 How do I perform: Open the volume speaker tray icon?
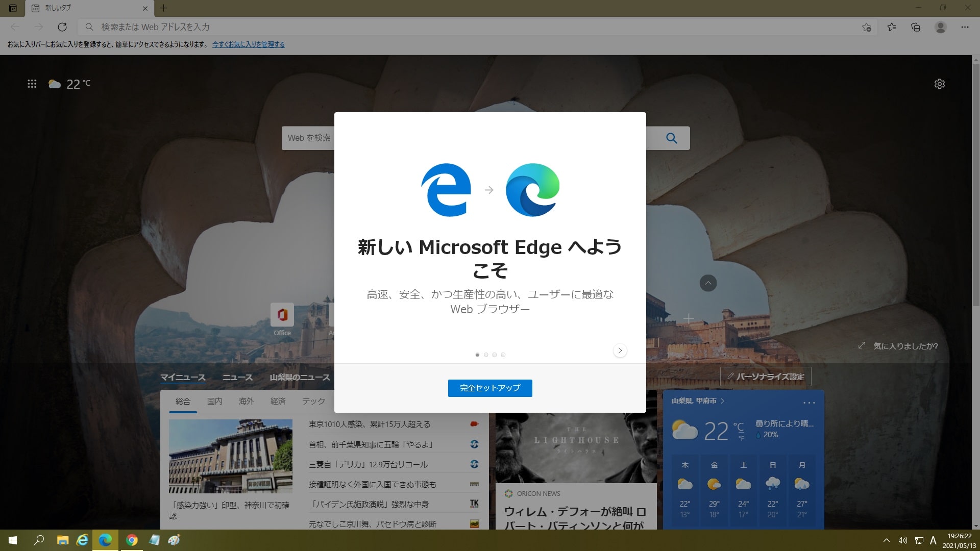point(902,540)
